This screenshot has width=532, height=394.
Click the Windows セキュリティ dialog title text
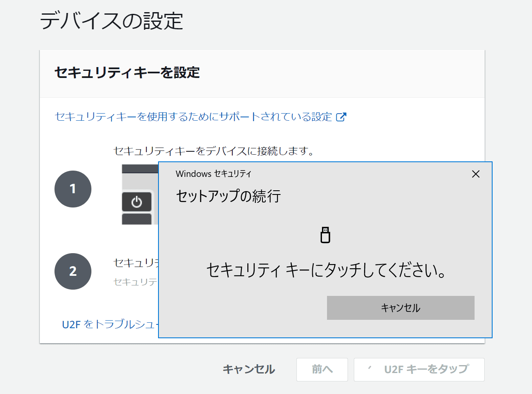pos(213,174)
